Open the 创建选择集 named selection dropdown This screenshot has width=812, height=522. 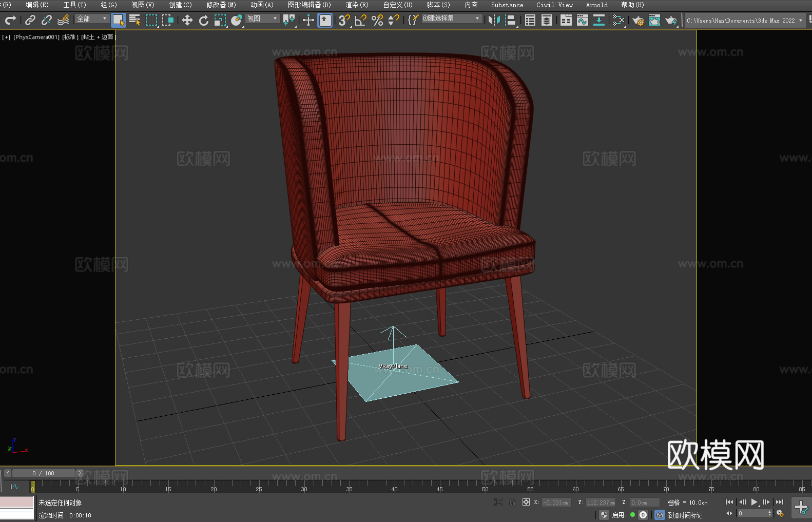pos(452,18)
